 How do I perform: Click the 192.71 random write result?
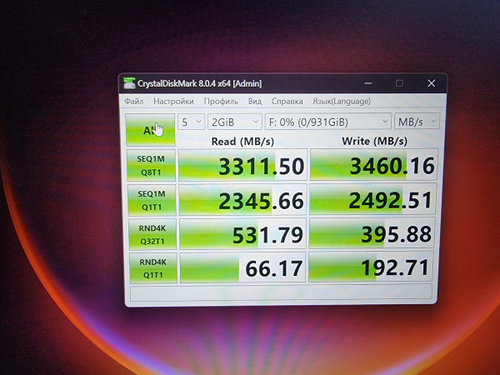point(371,267)
